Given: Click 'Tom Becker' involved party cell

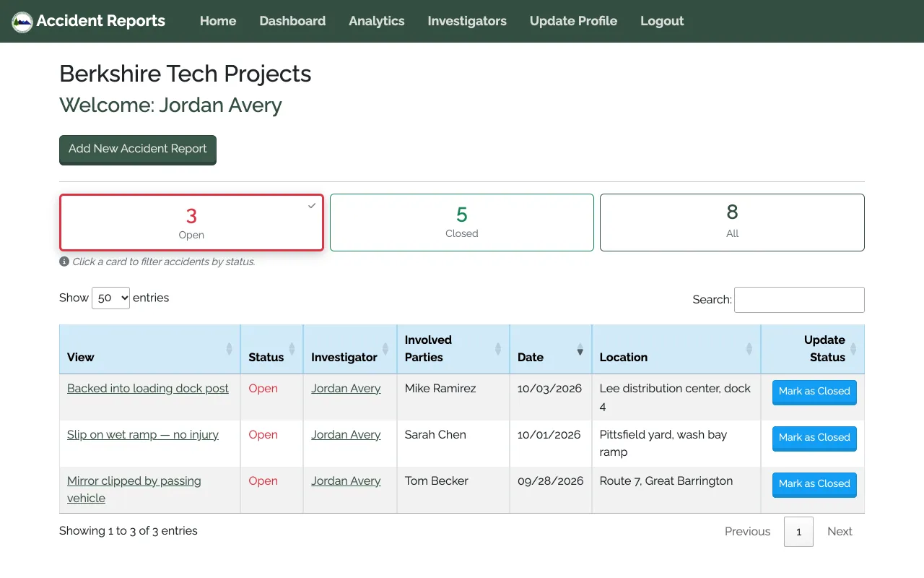Looking at the screenshot, I should coord(437,480).
